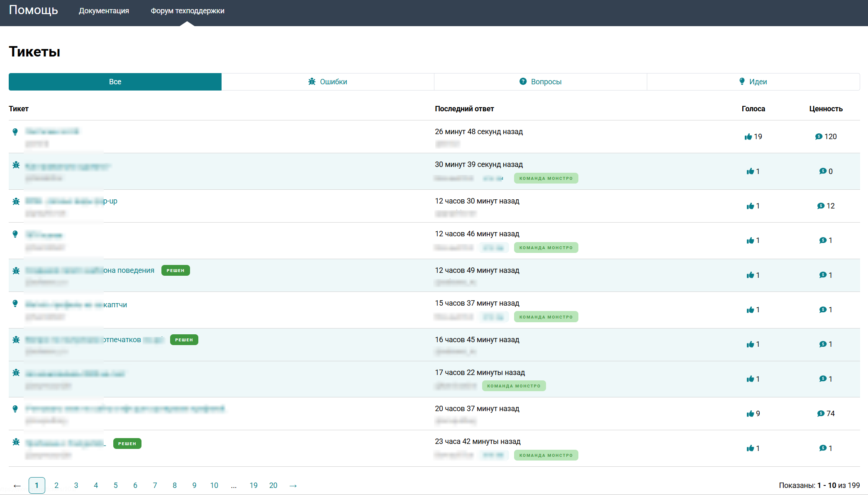Viewport: 868px width, 495px height.
Task: Click the question mark icon on Вопросы
Action: (523, 81)
